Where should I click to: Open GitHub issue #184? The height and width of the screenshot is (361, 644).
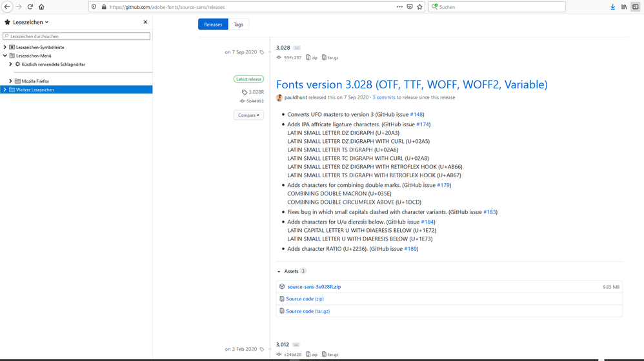[427, 222]
